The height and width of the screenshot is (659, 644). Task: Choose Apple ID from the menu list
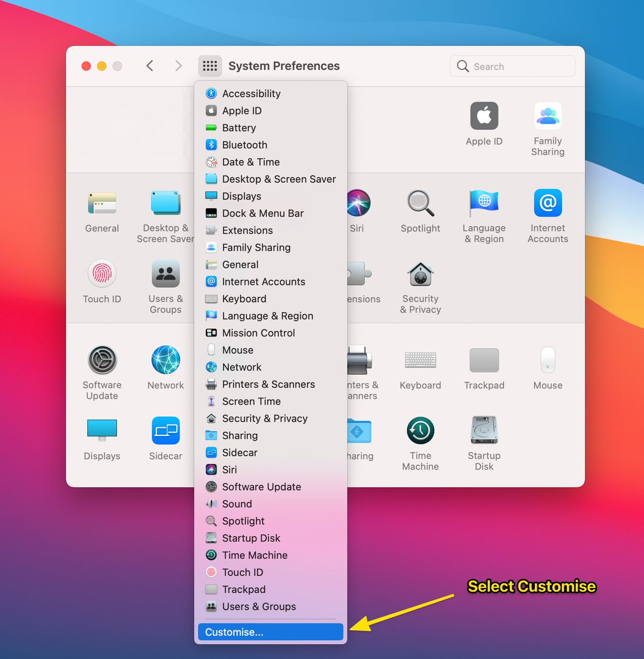(x=271, y=110)
